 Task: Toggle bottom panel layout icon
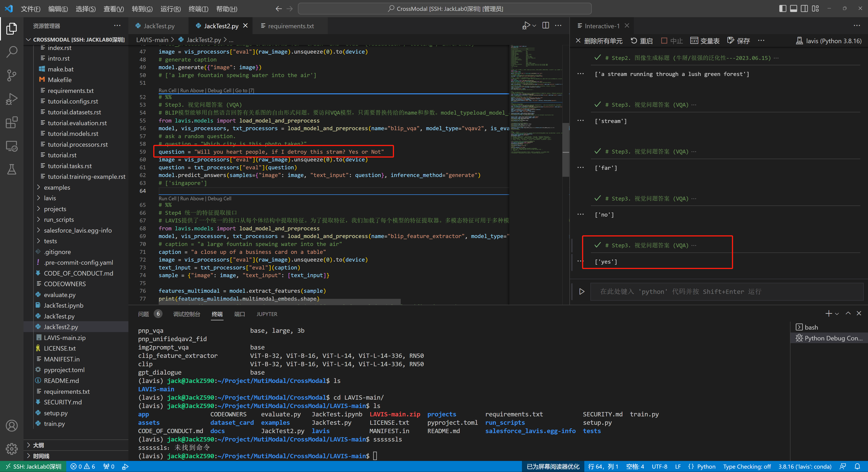tap(794, 9)
